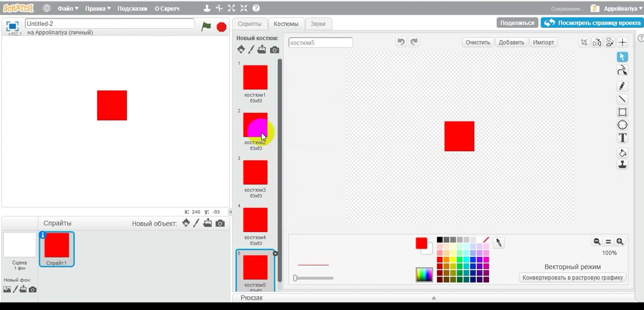Select the Line tool
The image size is (644, 310).
(622, 99)
